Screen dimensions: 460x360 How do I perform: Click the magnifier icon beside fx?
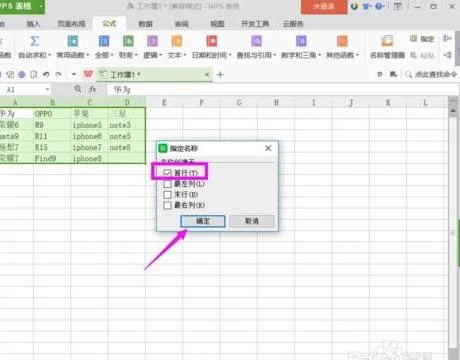(x=78, y=89)
